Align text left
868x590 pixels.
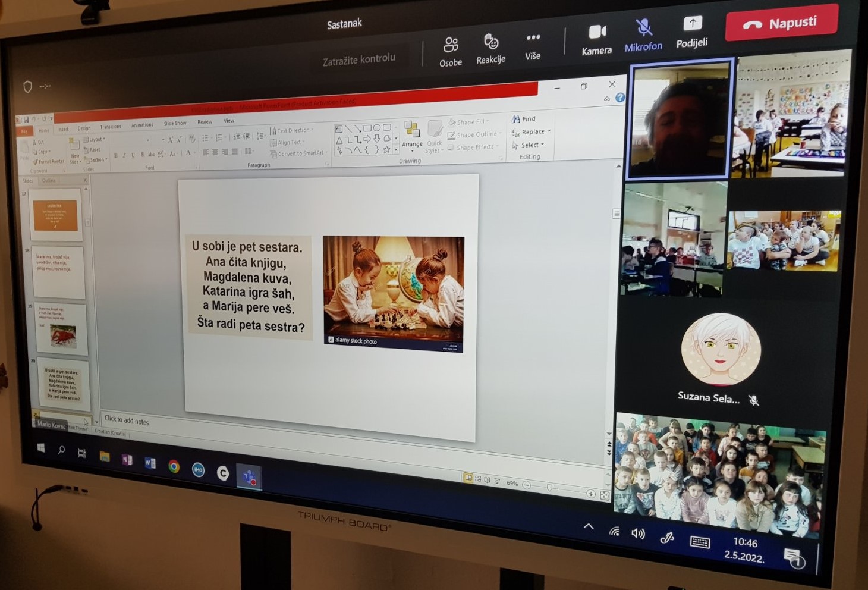[205, 152]
